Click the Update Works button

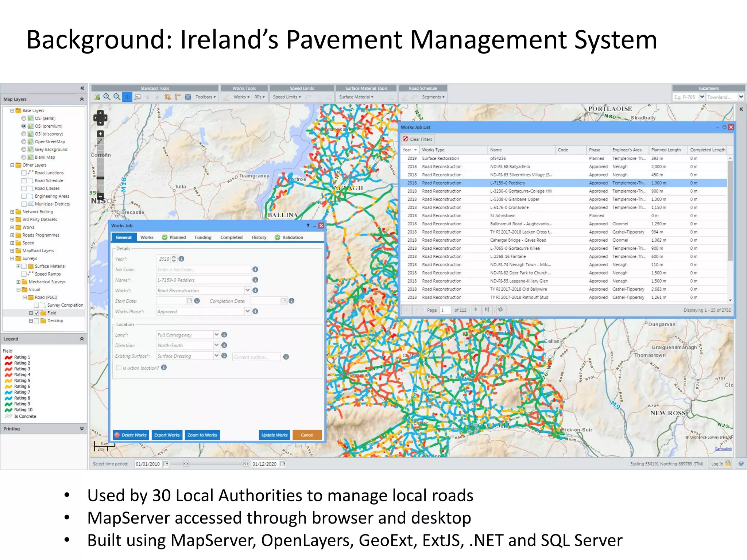click(274, 435)
